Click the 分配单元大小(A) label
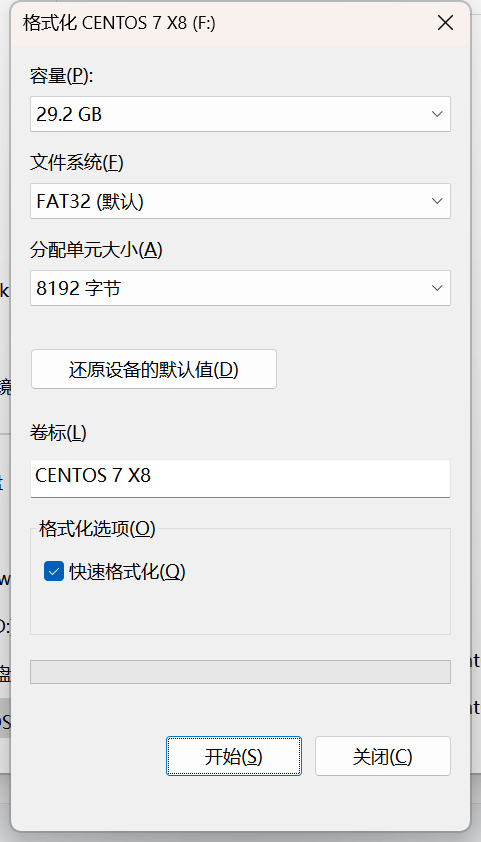The width and height of the screenshot is (481, 842). pos(96,250)
